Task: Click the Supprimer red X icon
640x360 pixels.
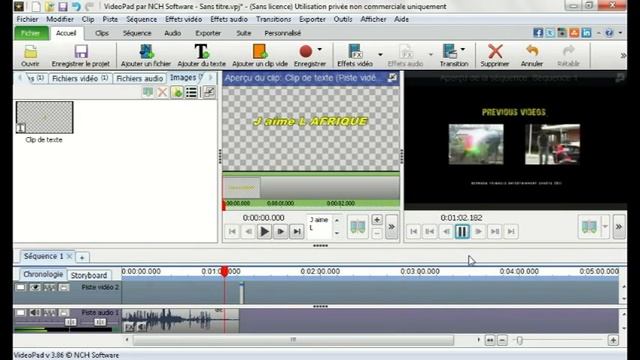Action: click(495, 52)
